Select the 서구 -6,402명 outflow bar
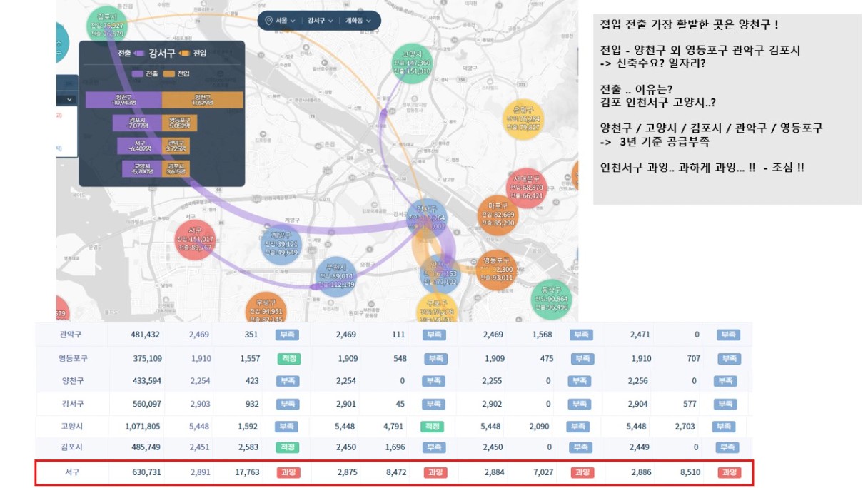868x488 pixels. point(140,146)
